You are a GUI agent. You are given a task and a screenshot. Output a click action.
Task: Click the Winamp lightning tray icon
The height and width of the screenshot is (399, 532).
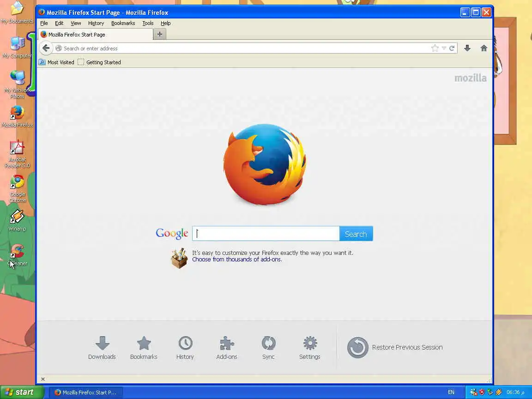point(498,392)
